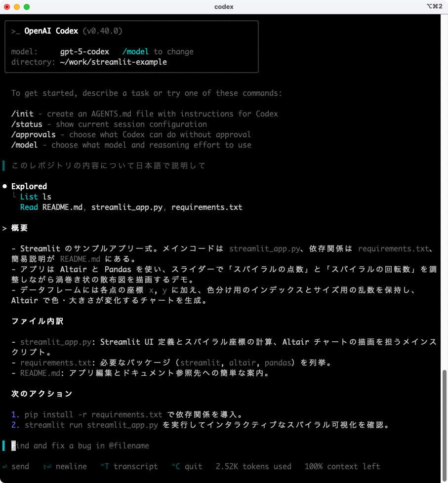Click the cyan '/model' text next to gpt-5-codex

click(135, 52)
